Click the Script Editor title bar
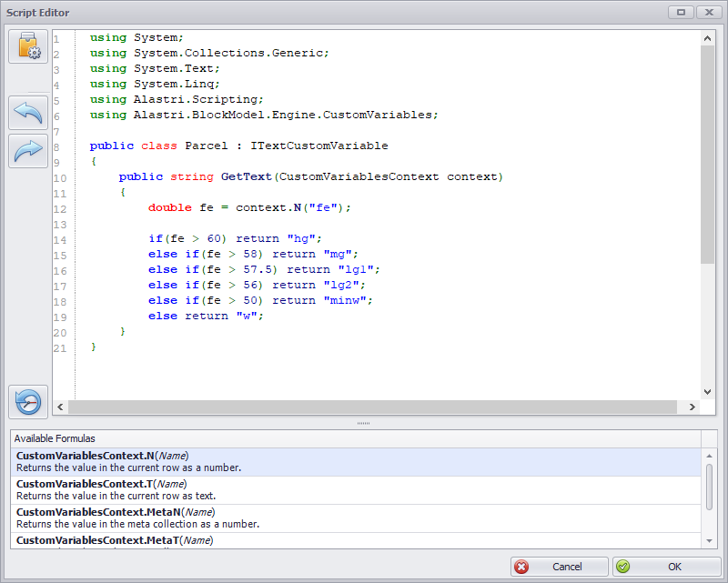The image size is (728, 583). coord(273,12)
